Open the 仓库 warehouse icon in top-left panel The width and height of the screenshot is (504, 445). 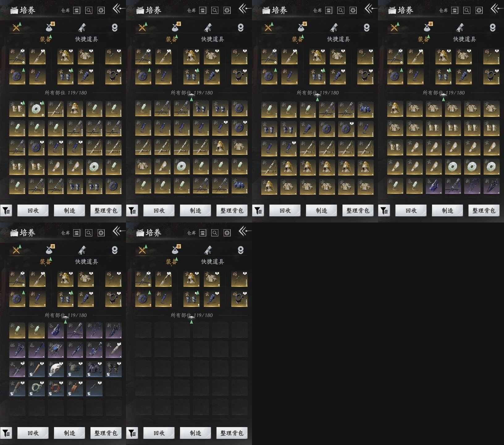pos(77,11)
